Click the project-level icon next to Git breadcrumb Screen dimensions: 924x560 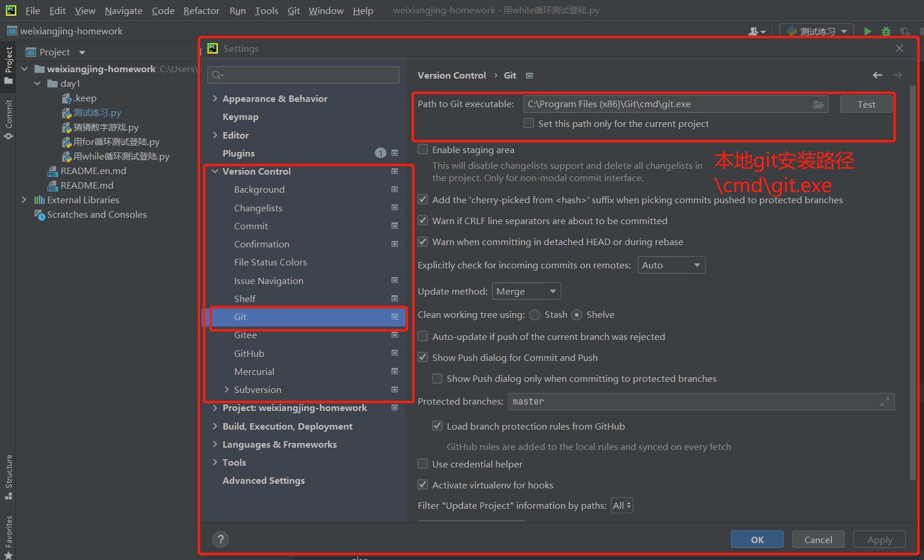(x=530, y=76)
